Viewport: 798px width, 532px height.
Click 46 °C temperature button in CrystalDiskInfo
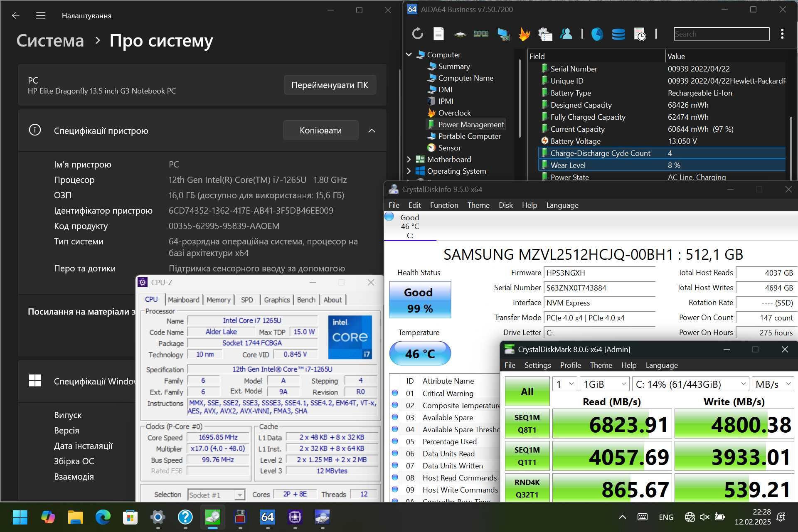[420, 353]
